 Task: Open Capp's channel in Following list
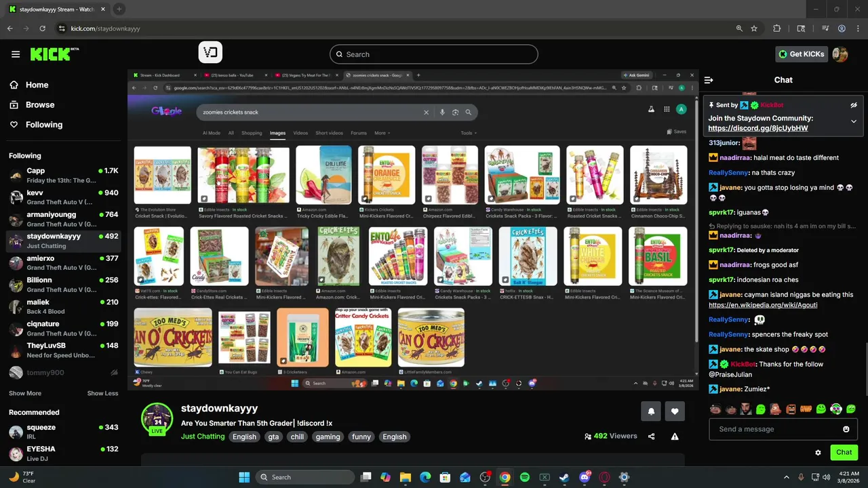coord(64,176)
